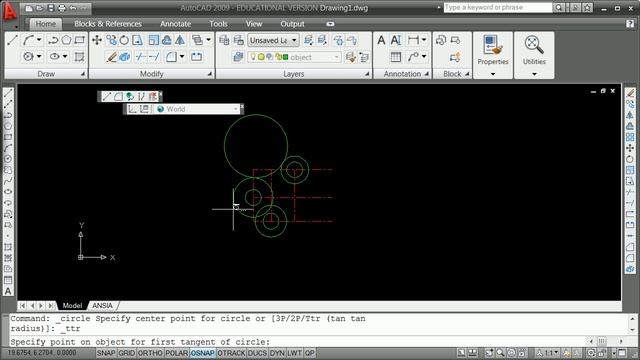Select the Single Line Text tool

pyautogui.click(x=396, y=40)
